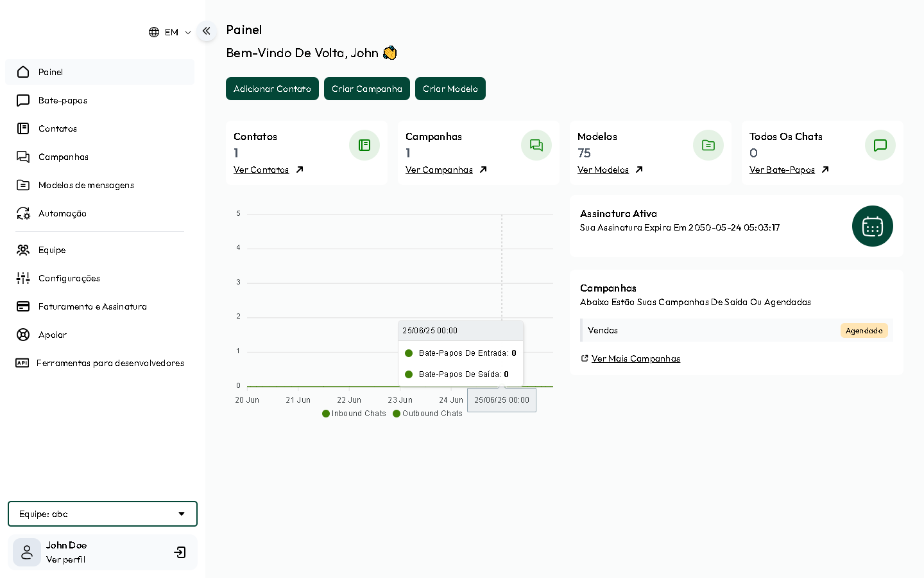924x578 pixels.
Task: Click the Todos Os Chats message icon
Action: (880, 145)
